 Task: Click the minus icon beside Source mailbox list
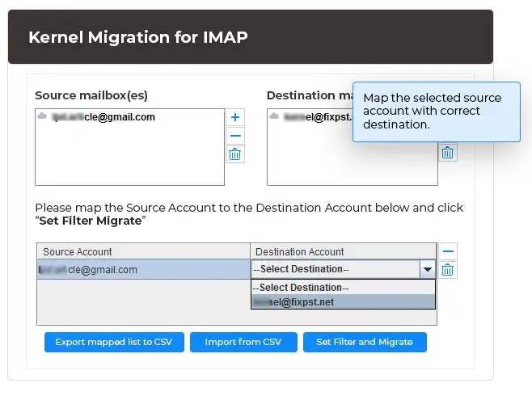235,136
